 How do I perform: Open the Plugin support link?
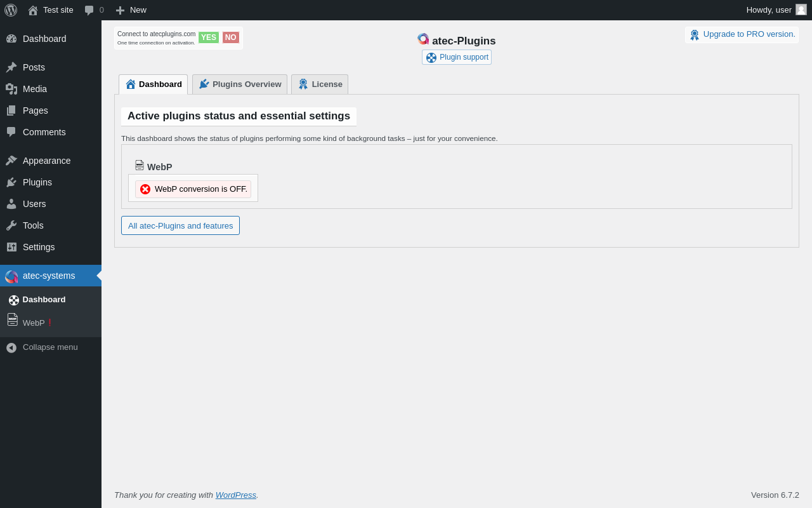pos(457,57)
